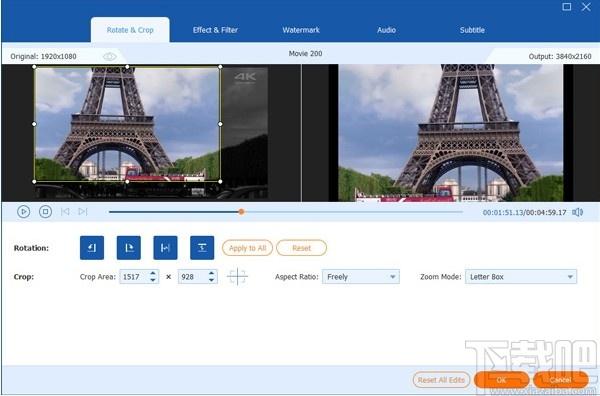Screen dimensions: 600x396
Task: Open the Watermark tab
Action: [x=301, y=30]
